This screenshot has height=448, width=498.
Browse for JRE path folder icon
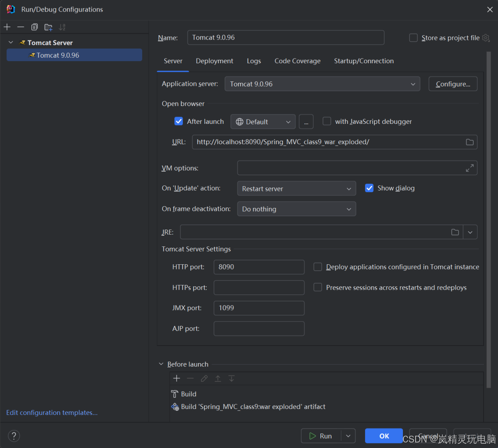tap(455, 232)
